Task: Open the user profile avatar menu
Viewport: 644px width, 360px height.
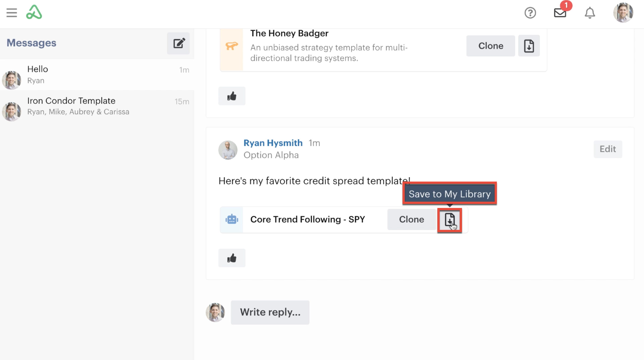Action: [623, 13]
